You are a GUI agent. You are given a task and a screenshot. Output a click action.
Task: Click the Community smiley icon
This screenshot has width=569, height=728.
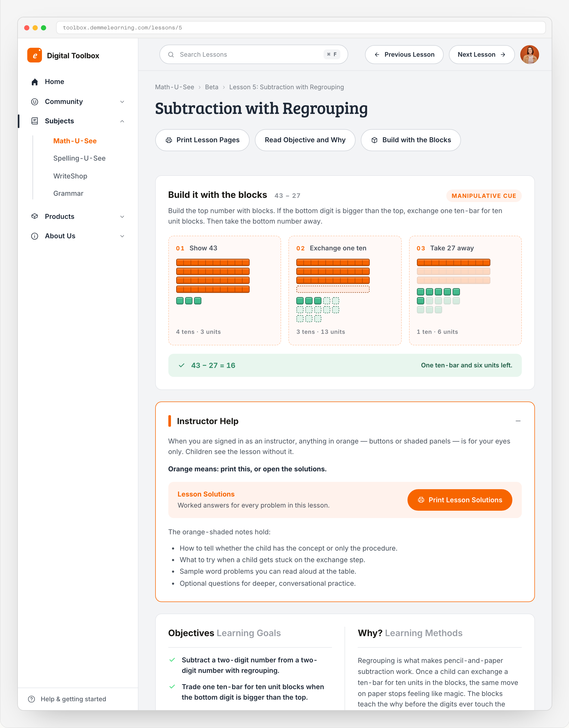35,102
